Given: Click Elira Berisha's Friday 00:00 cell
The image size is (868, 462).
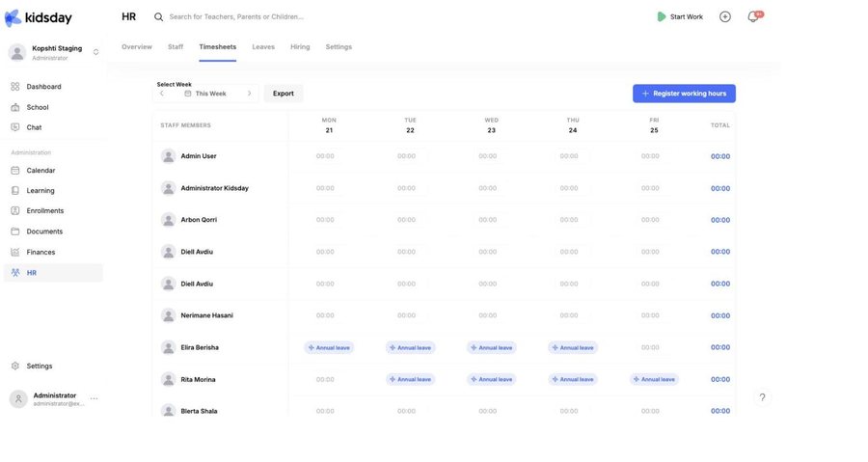Looking at the screenshot, I should pyautogui.click(x=650, y=347).
